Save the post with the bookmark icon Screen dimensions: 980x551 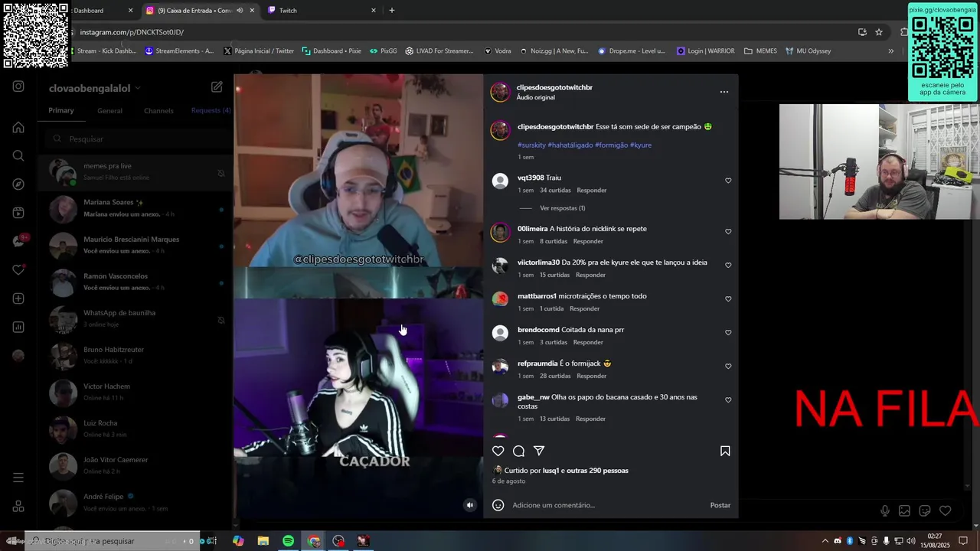(x=725, y=451)
